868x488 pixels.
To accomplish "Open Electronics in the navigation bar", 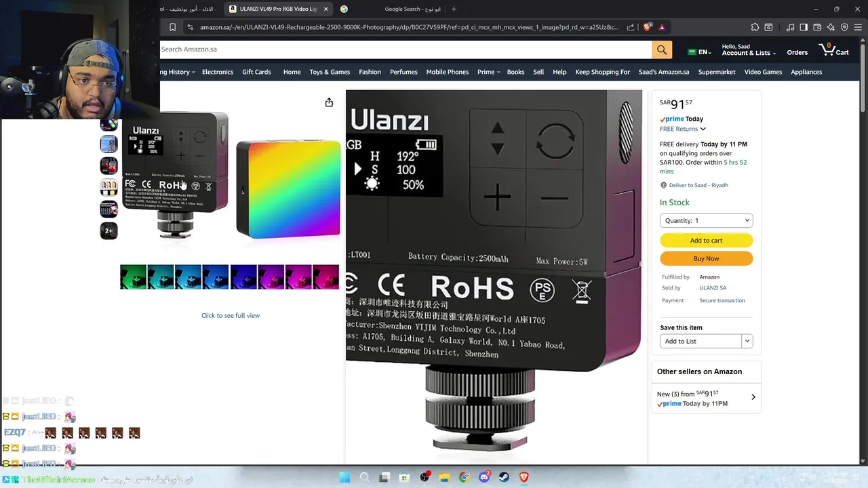I will (x=218, y=72).
